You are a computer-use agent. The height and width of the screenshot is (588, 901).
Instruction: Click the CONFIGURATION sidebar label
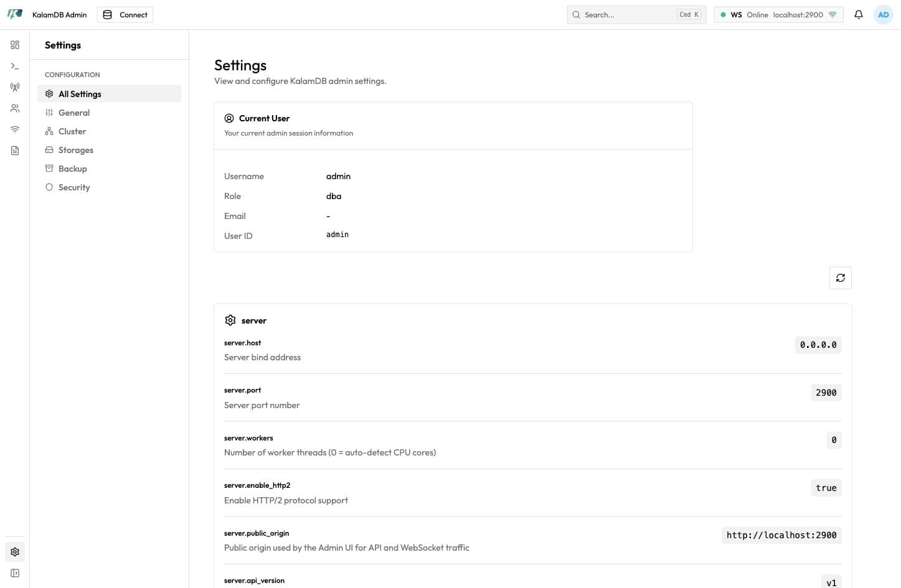[x=72, y=75]
